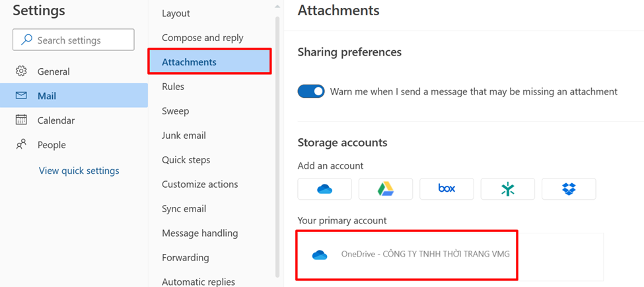Add an Egnyte storage account

click(508, 188)
